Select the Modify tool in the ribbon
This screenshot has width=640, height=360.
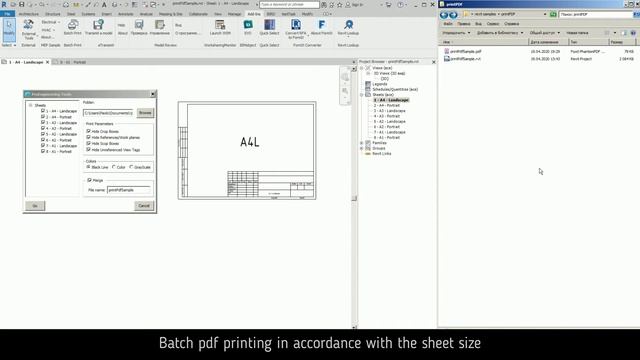[9, 29]
